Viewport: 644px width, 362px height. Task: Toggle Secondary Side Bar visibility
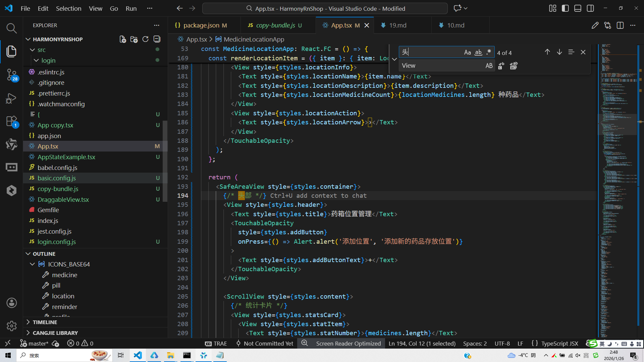(x=590, y=8)
